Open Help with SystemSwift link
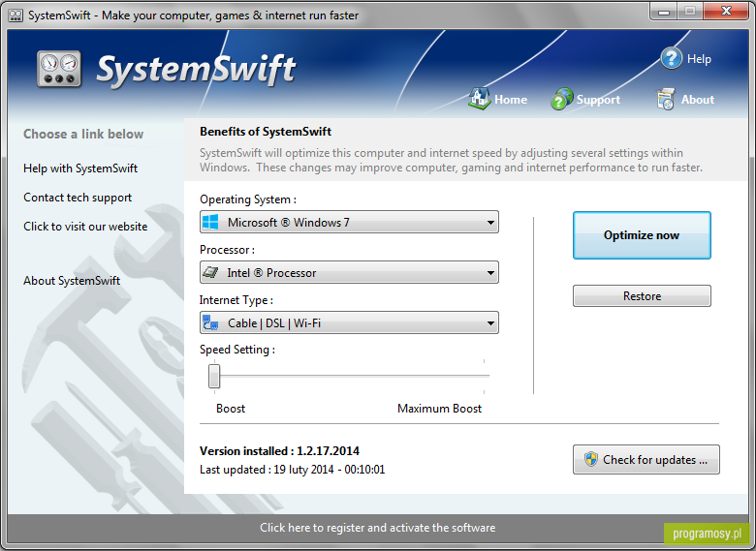Viewport: 756px width, 551px height. 80,168
